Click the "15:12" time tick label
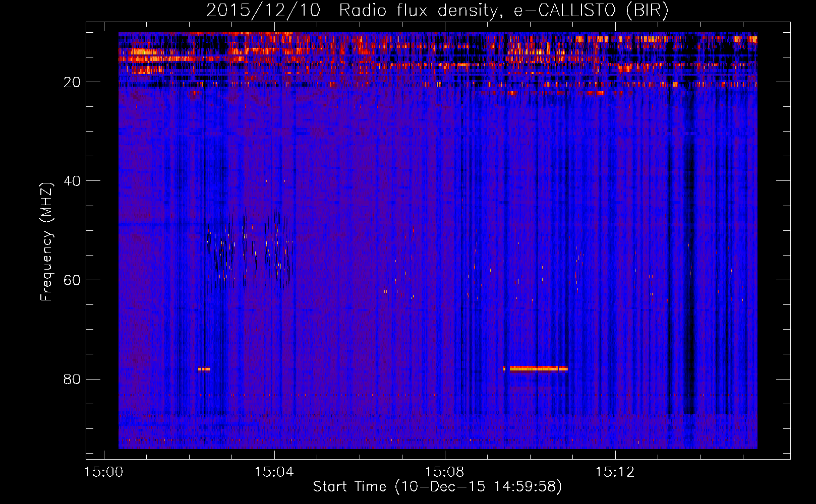 coord(615,472)
